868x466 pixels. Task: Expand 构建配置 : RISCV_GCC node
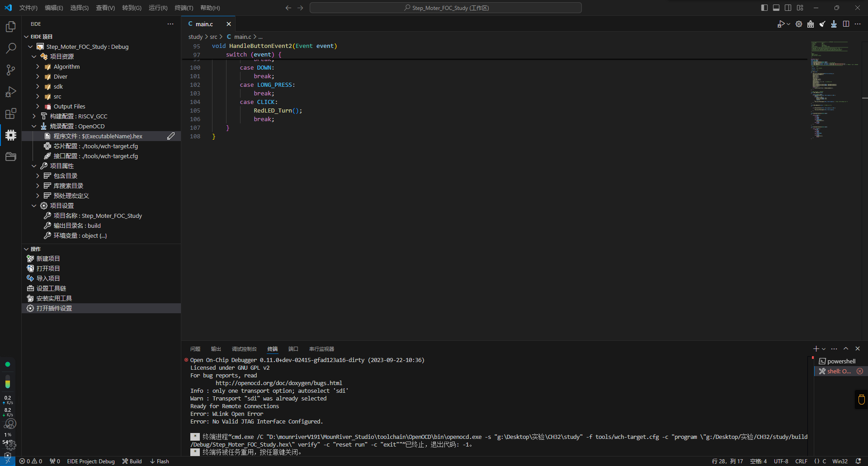(34, 116)
